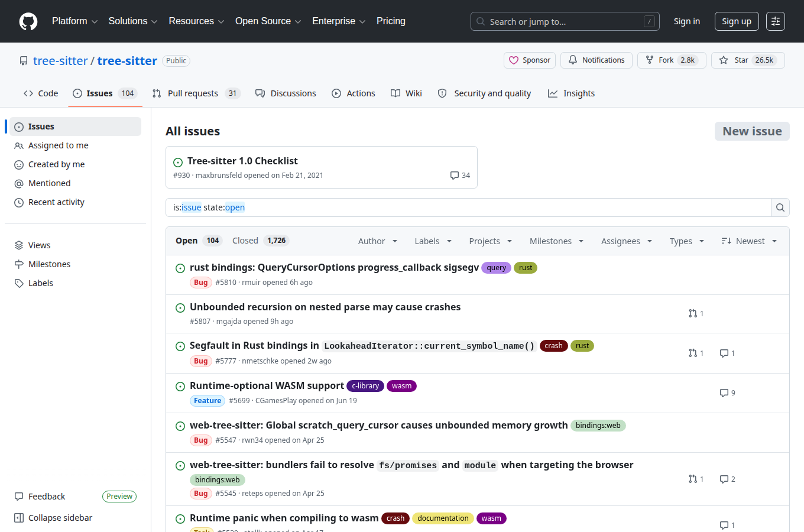This screenshot has width=804, height=532.
Task: Open the Projects filter dropdown
Action: [491, 241]
